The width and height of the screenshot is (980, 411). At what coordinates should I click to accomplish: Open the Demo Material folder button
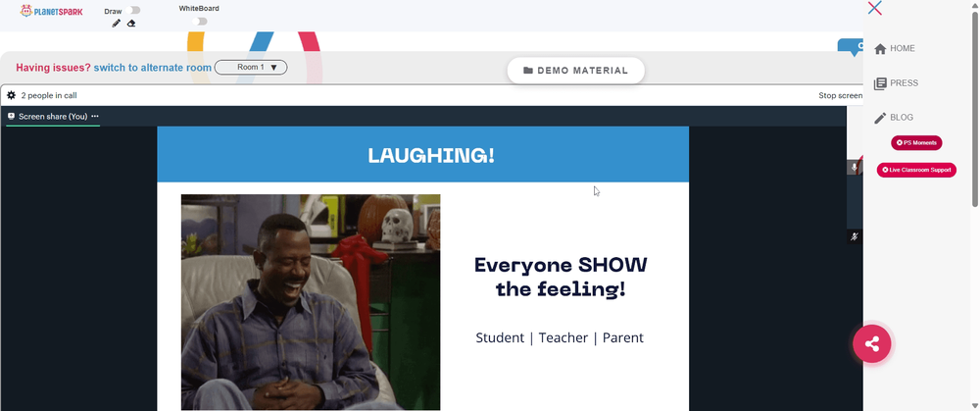(x=575, y=70)
